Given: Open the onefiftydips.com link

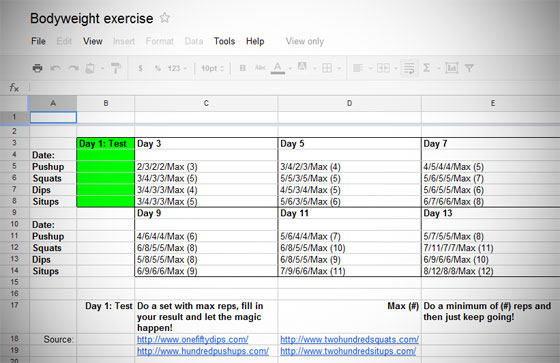Looking at the screenshot, I should pos(192,339).
